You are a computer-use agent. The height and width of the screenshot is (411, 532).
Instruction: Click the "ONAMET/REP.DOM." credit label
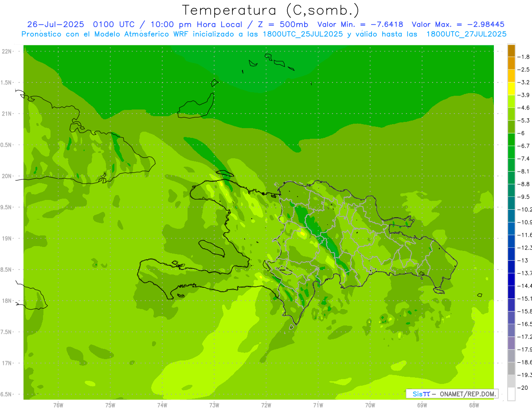468,394
